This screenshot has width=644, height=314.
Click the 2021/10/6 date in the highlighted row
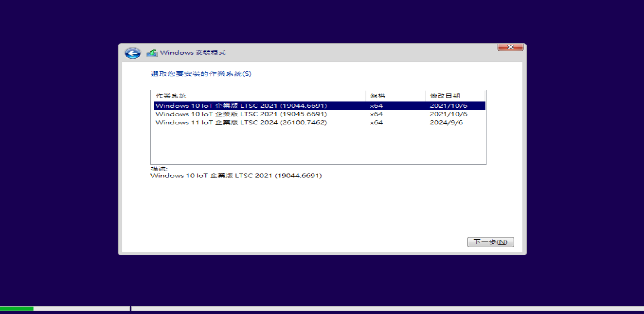pos(448,106)
